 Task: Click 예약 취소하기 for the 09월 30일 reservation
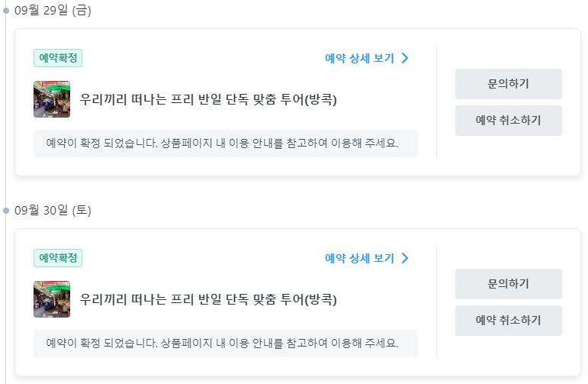[509, 321]
